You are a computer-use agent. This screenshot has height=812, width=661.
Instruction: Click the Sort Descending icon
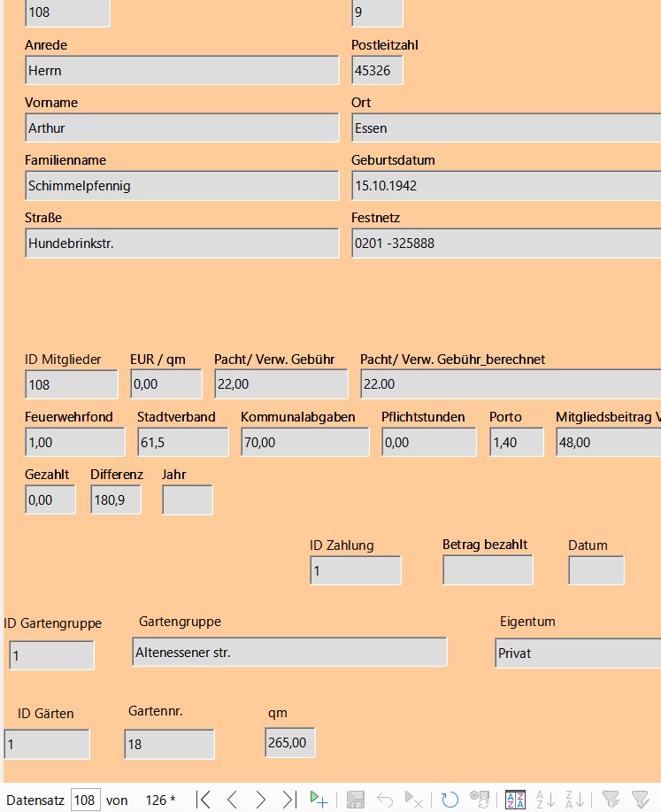tap(574, 800)
